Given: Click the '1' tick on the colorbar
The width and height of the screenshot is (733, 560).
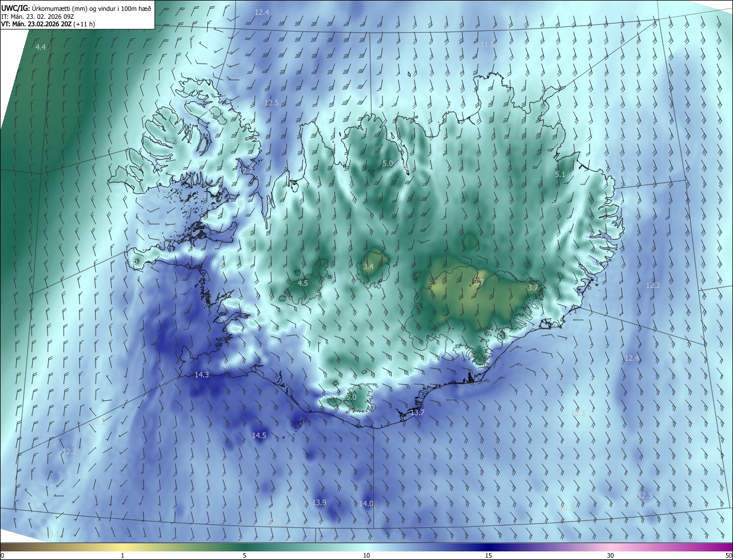Looking at the screenshot, I should 123,555.
